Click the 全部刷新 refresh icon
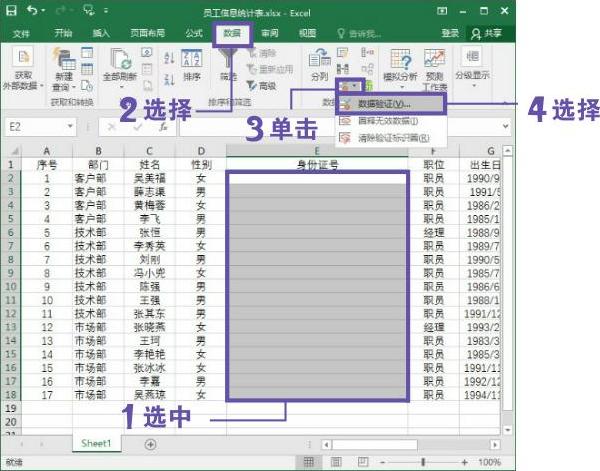600x471 pixels. (121, 59)
